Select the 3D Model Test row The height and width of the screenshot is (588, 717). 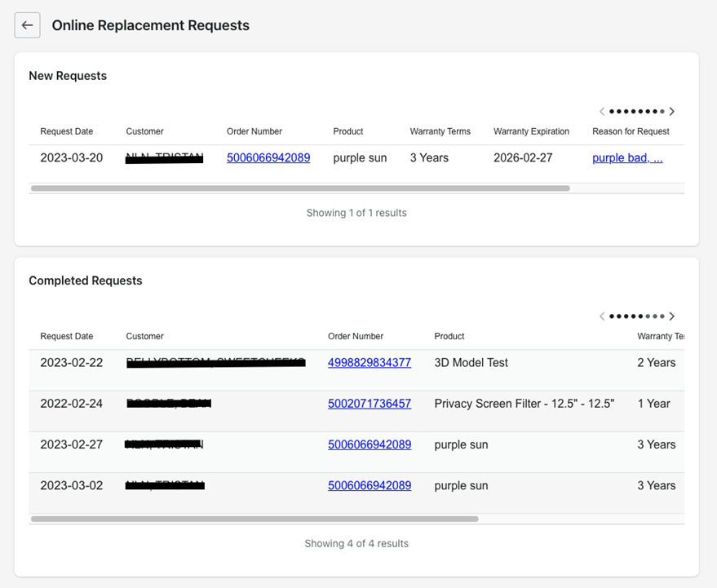click(x=471, y=363)
